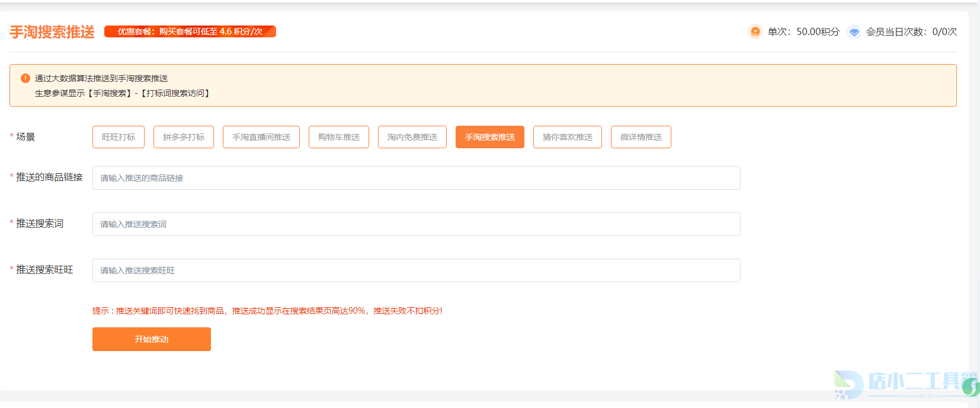Select 淘内免费推送 scene option

(412, 137)
